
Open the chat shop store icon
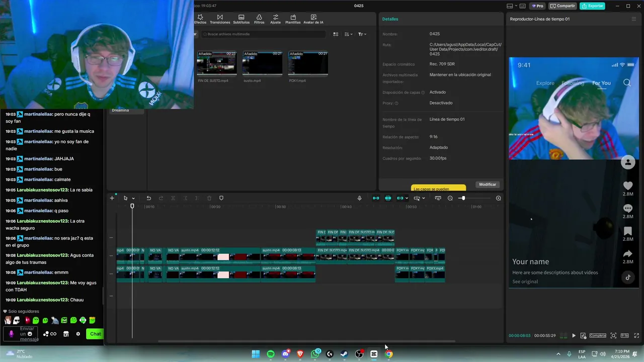pos(66,334)
